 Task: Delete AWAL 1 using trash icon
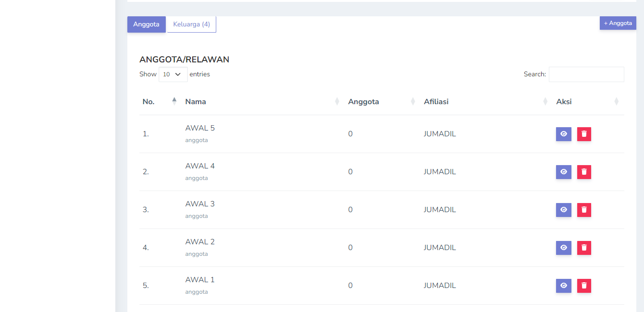584,286
